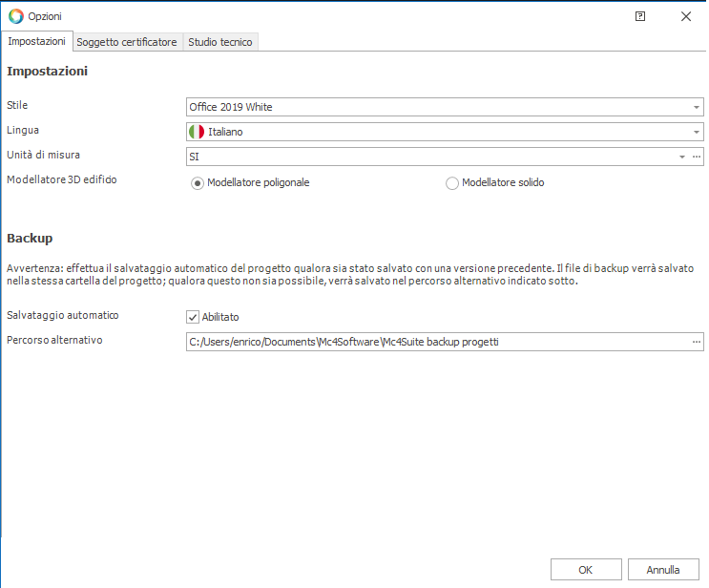The image size is (709, 588).
Task: Close the Opzioni dialog window
Action: click(685, 16)
